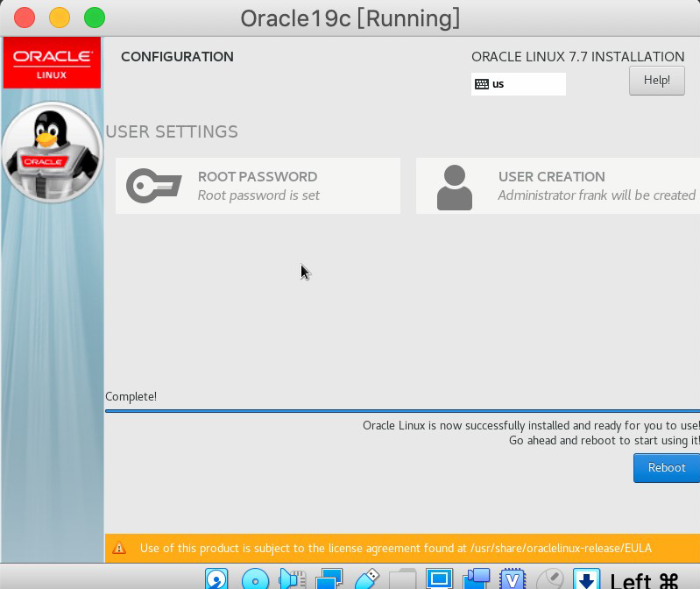
Task: Click the USB devices status icon
Action: coord(366,579)
